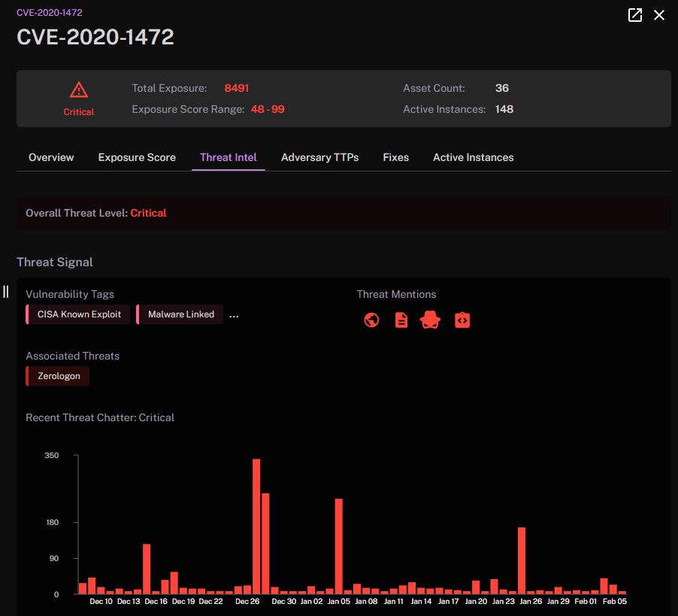Click the Critical warning triangle icon
Screen dimensions: 678x616
click(x=79, y=90)
